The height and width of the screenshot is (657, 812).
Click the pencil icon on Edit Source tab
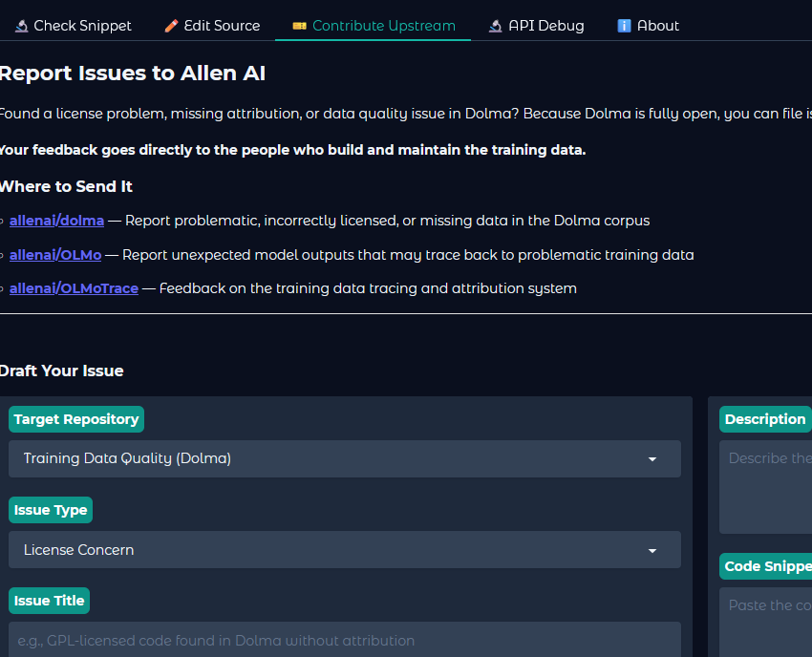pos(172,25)
